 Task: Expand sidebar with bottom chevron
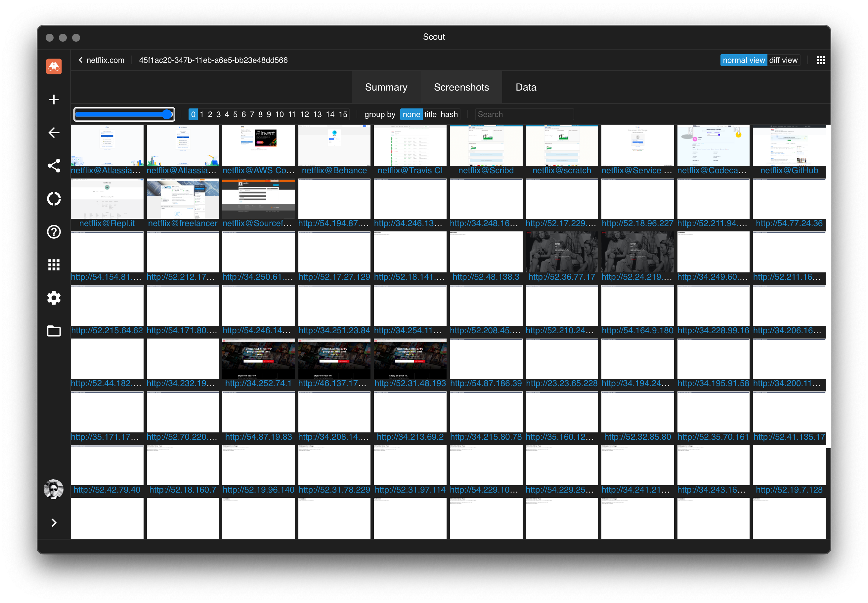click(54, 523)
